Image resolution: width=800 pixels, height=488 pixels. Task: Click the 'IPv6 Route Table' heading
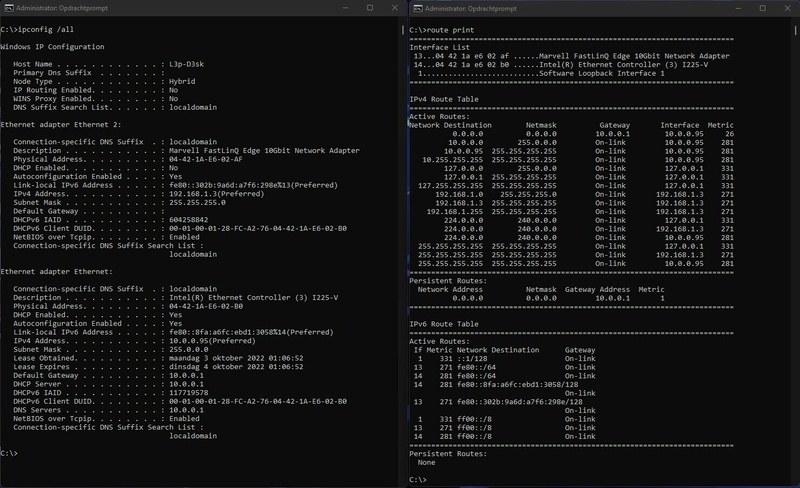[444, 324]
